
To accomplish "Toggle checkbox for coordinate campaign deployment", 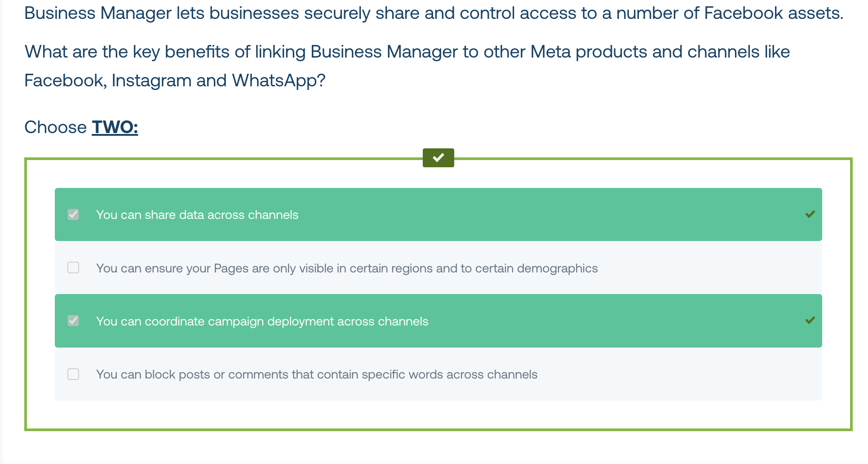I will coord(73,321).
